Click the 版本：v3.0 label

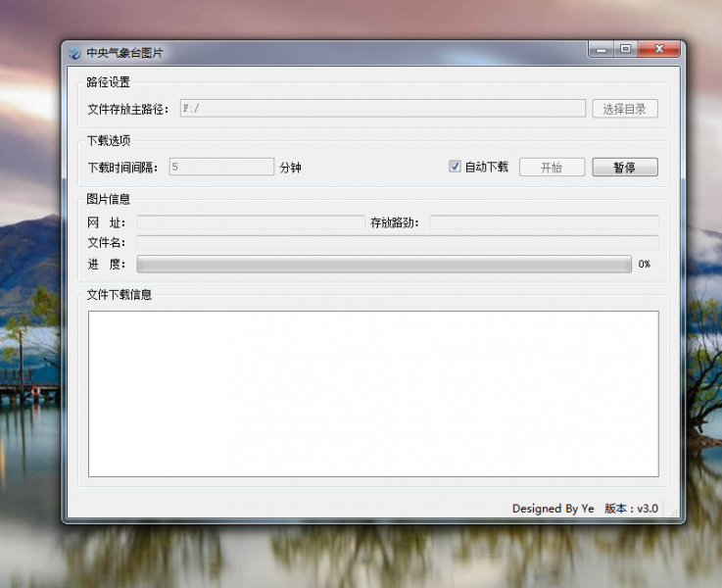click(x=631, y=509)
